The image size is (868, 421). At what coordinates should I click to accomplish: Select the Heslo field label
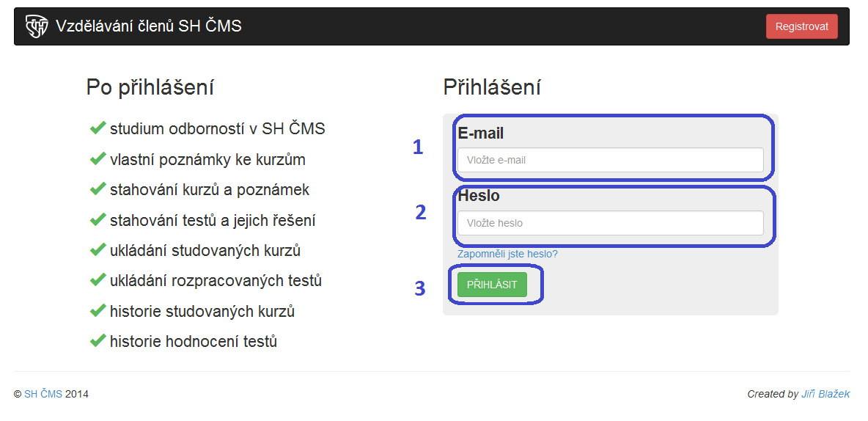tap(479, 196)
